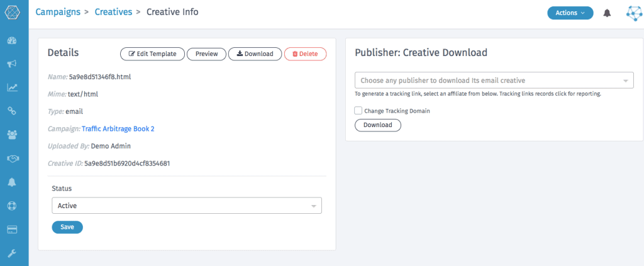Expand the Status dropdown showing Active
The width and height of the screenshot is (644, 266).
click(x=186, y=206)
